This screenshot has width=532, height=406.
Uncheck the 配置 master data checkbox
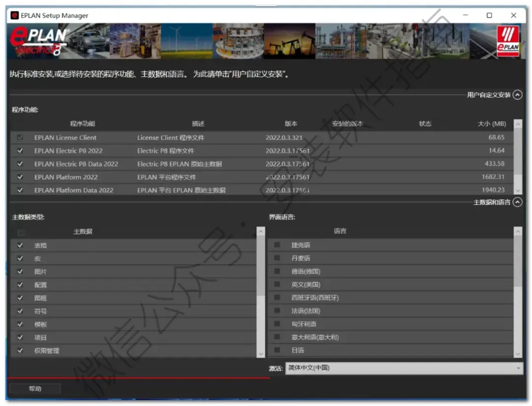20,284
